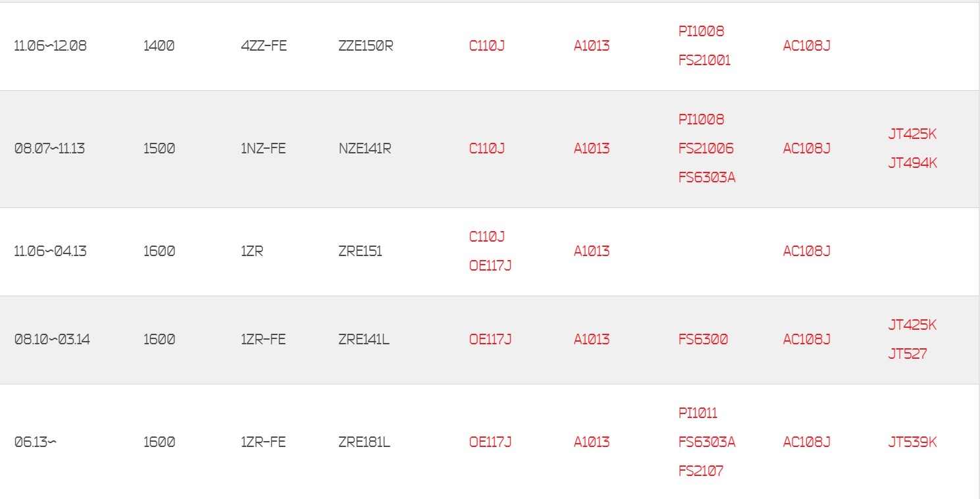Click JT527 part link

tap(907, 354)
